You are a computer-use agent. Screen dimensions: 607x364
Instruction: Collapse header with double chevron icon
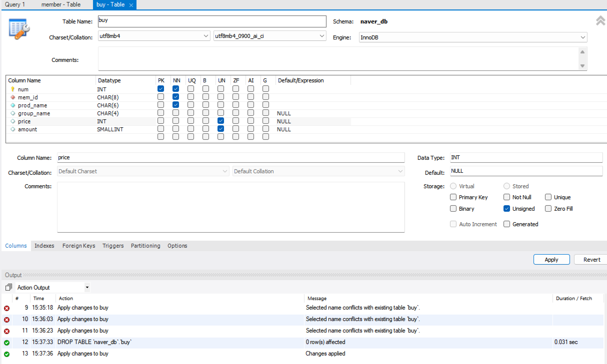600,21
